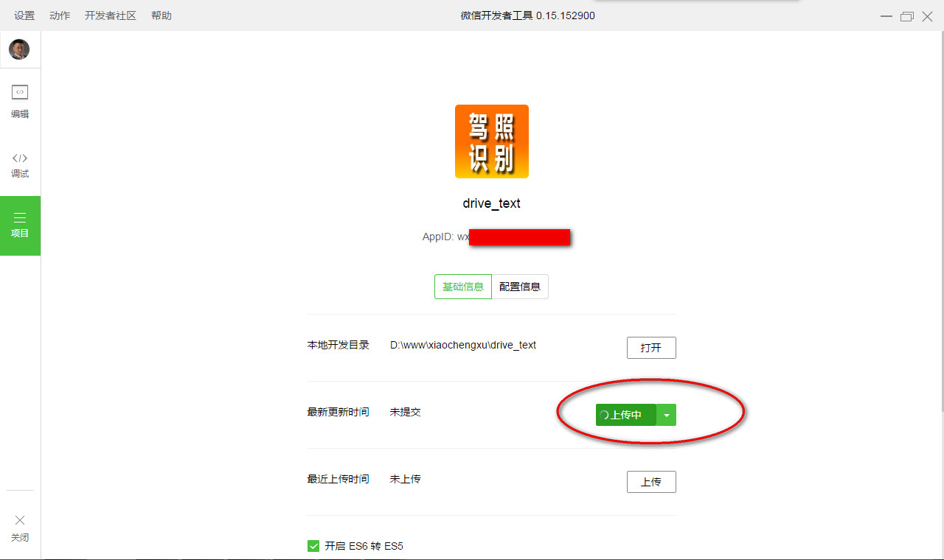This screenshot has height=560, width=944.
Task: Click the 未提交 status text
Action: [406, 412]
